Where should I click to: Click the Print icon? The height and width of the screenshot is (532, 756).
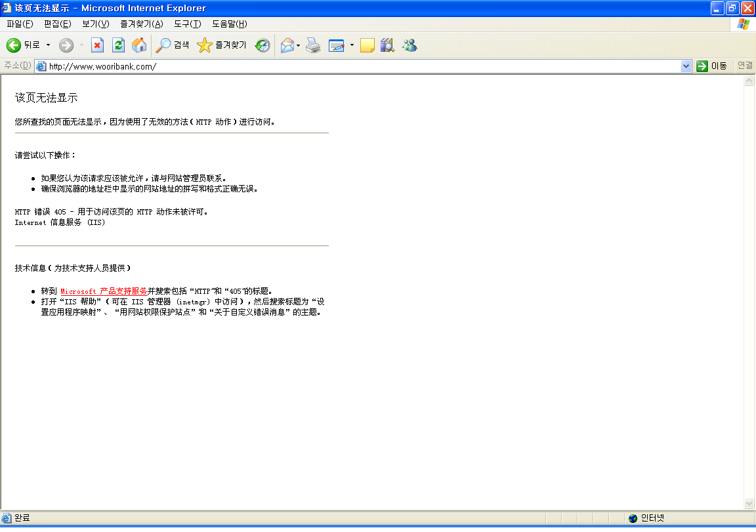[314, 45]
